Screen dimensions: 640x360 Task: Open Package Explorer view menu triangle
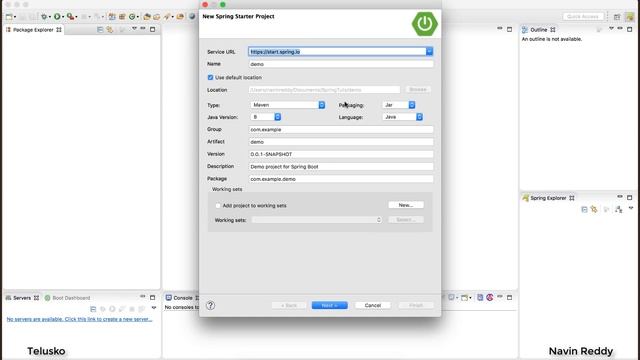[134, 29]
